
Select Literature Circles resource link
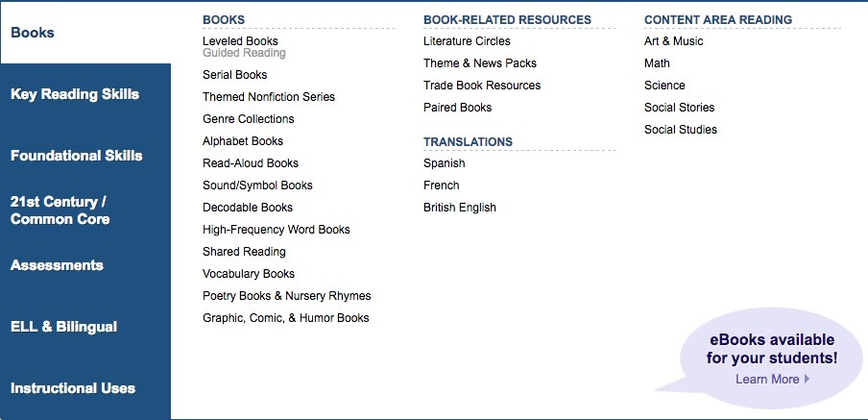tap(467, 41)
